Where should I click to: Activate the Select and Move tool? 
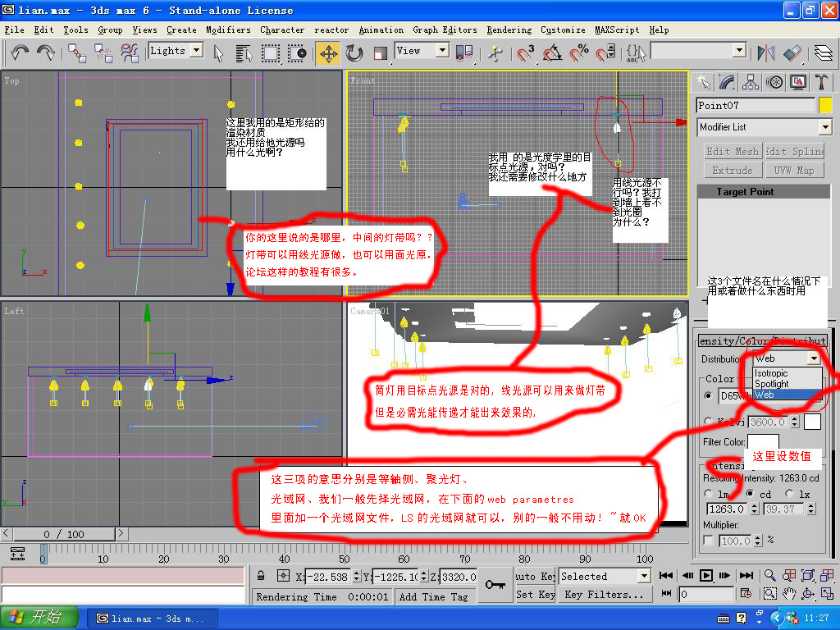[328, 53]
